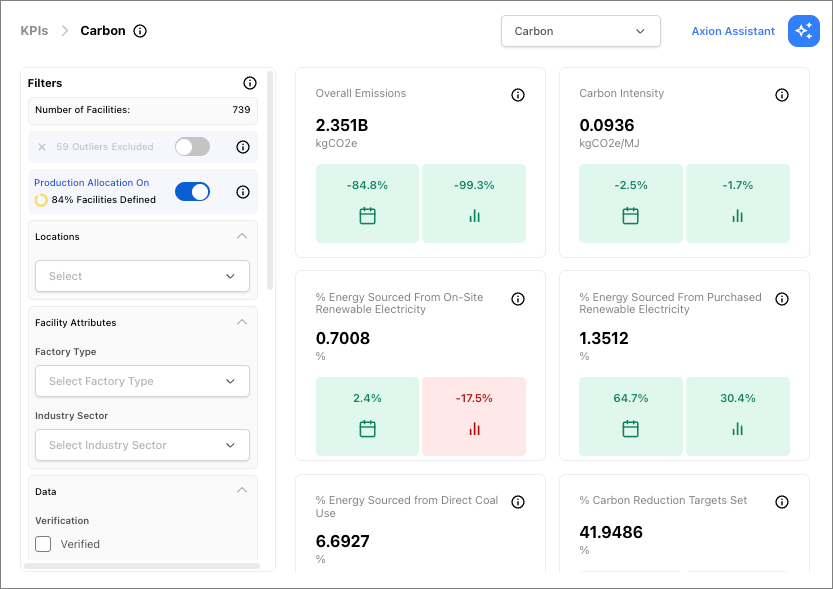The image size is (833, 589).
Task: Open the Select Industry Sector dropdown
Action: 142,445
